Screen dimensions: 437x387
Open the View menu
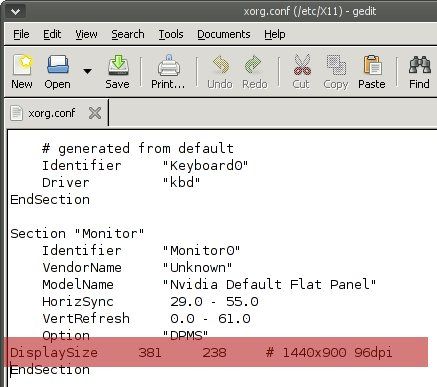coord(86,34)
